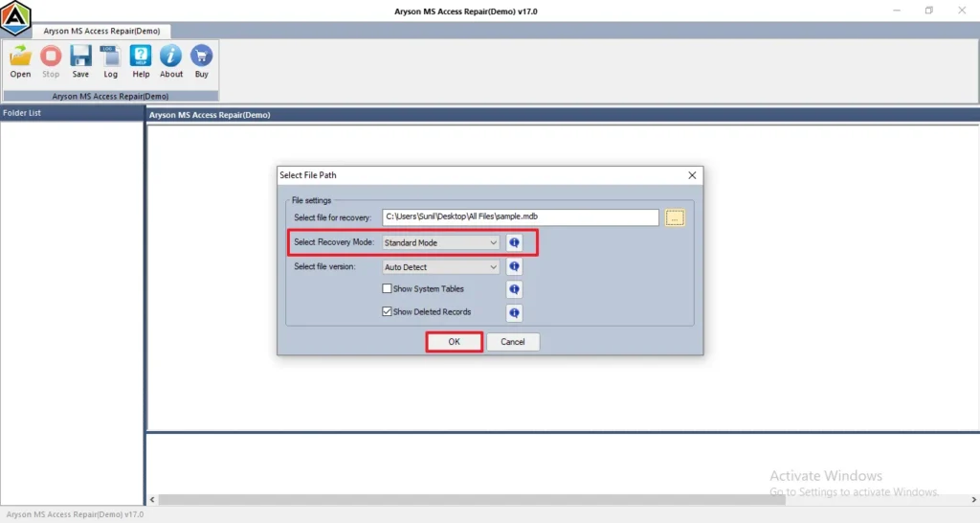Open the Standard Mode recovery dropdown
This screenshot has width=980, height=523.
click(440, 242)
